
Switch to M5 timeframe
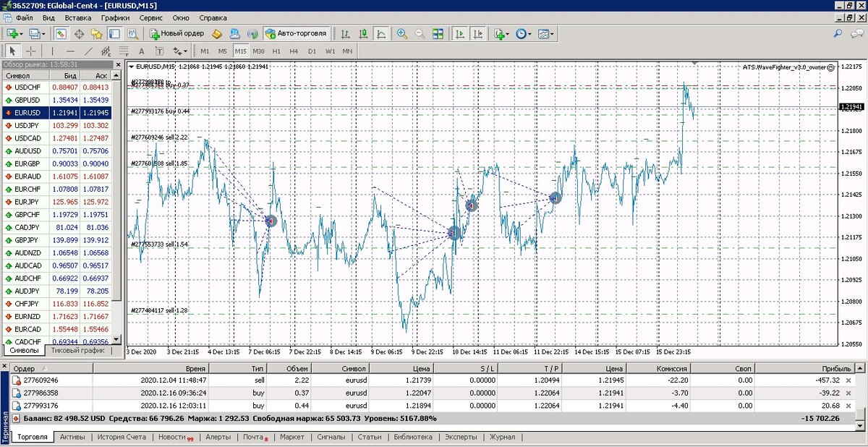tap(222, 51)
